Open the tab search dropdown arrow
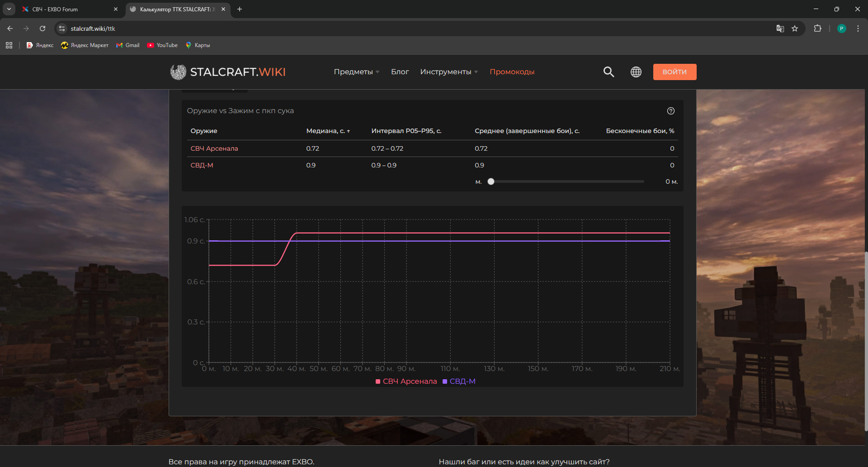The image size is (868, 467). coord(9,9)
